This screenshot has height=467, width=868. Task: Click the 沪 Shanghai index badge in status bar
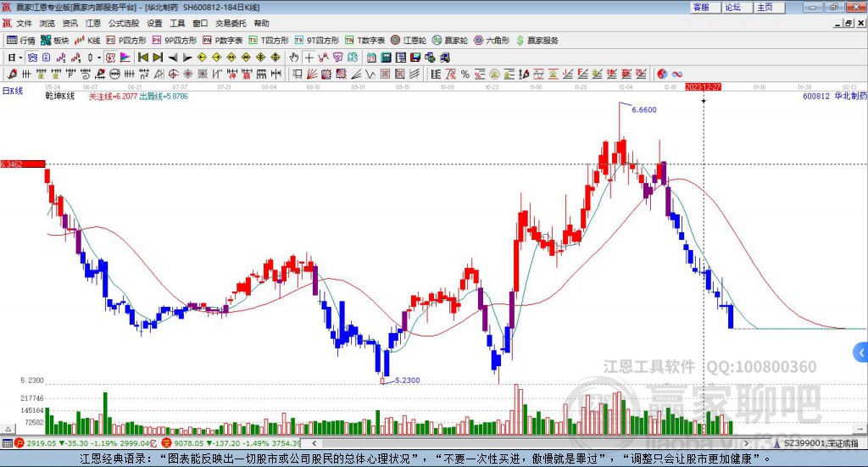click(x=19, y=443)
